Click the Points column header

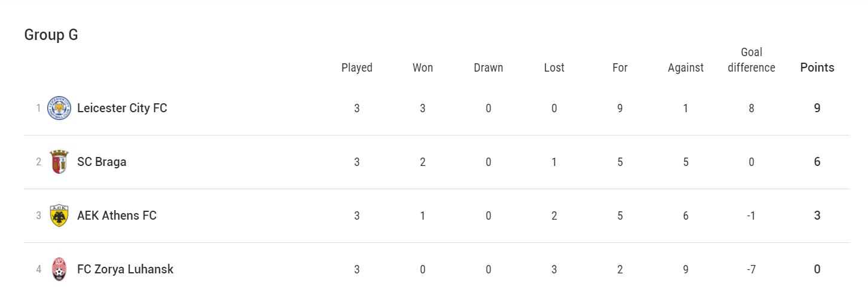[817, 67]
